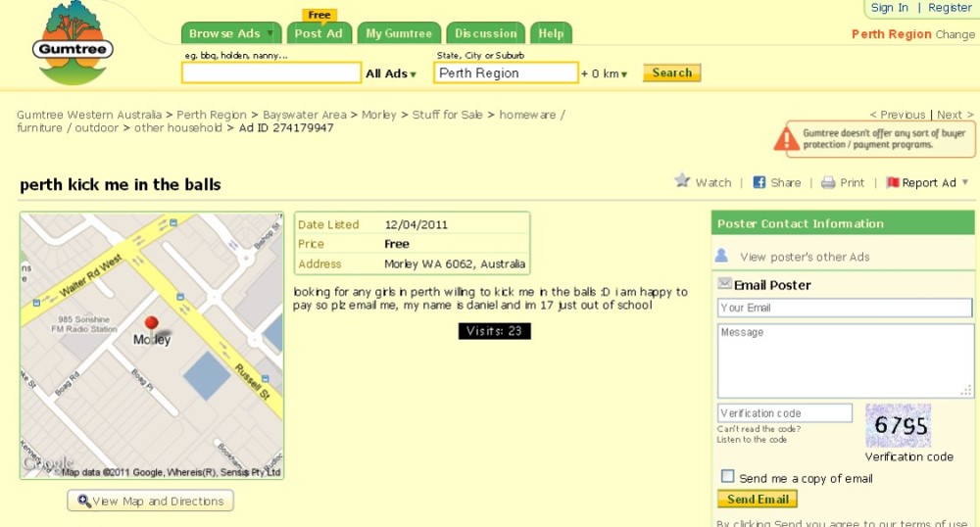Click the Register link
The width and height of the screenshot is (980, 527).
[950, 8]
